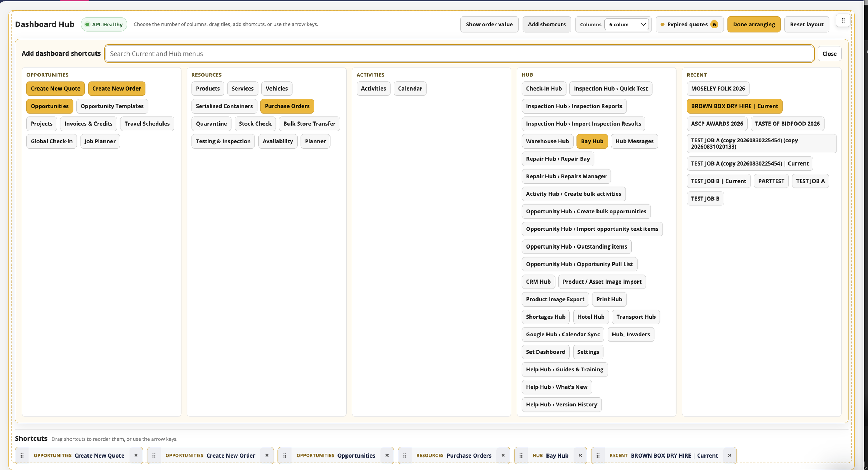Screen dimensions: 868x470
Task: Add Calendar shortcut
Action: pyautogui.click(x=410, y=89)
